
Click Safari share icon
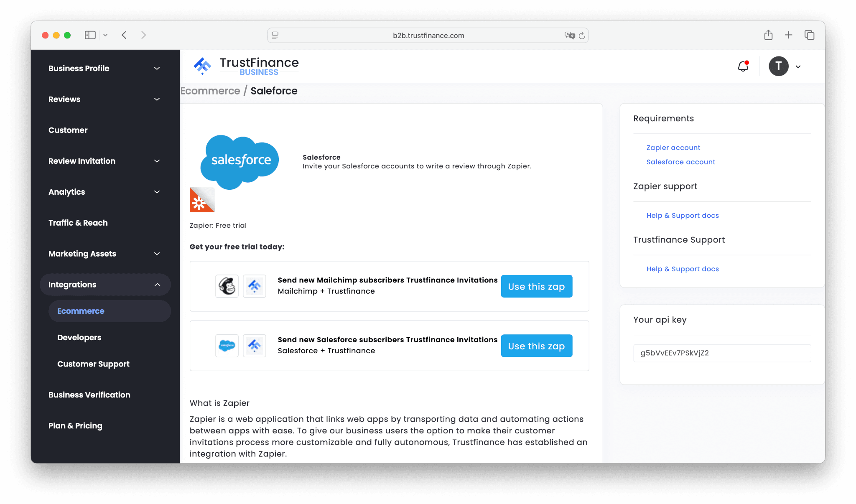click(x=768, y=35)
